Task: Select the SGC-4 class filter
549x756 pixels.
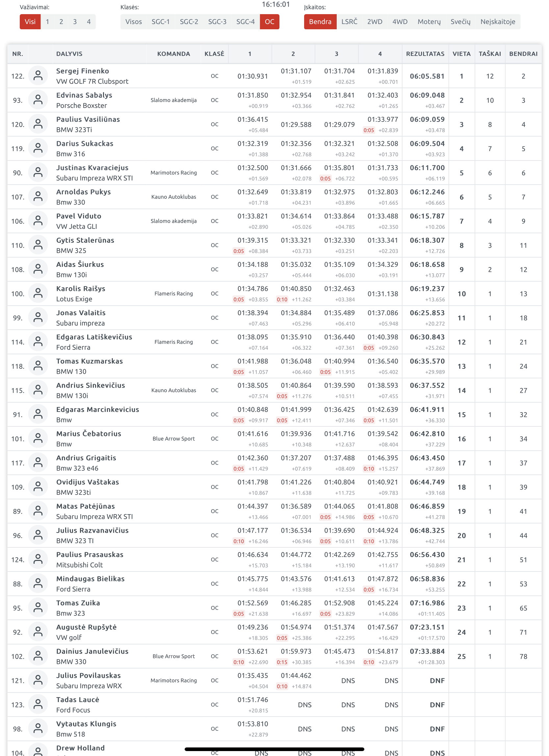Action: 246,22
